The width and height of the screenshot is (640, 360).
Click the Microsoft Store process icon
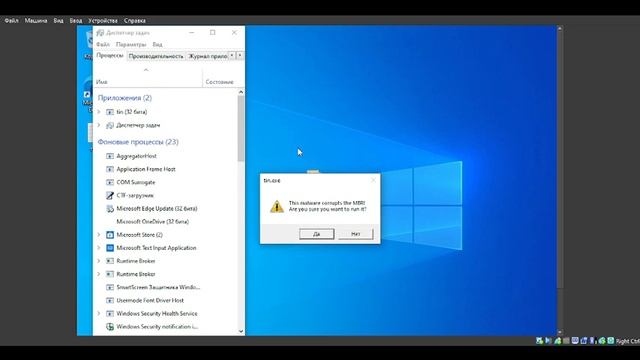tap(110, 235)
